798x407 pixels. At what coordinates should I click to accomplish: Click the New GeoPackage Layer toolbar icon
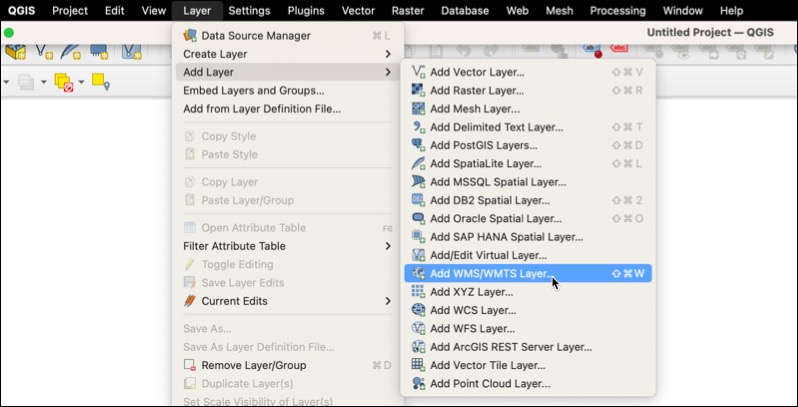(15, 51)
